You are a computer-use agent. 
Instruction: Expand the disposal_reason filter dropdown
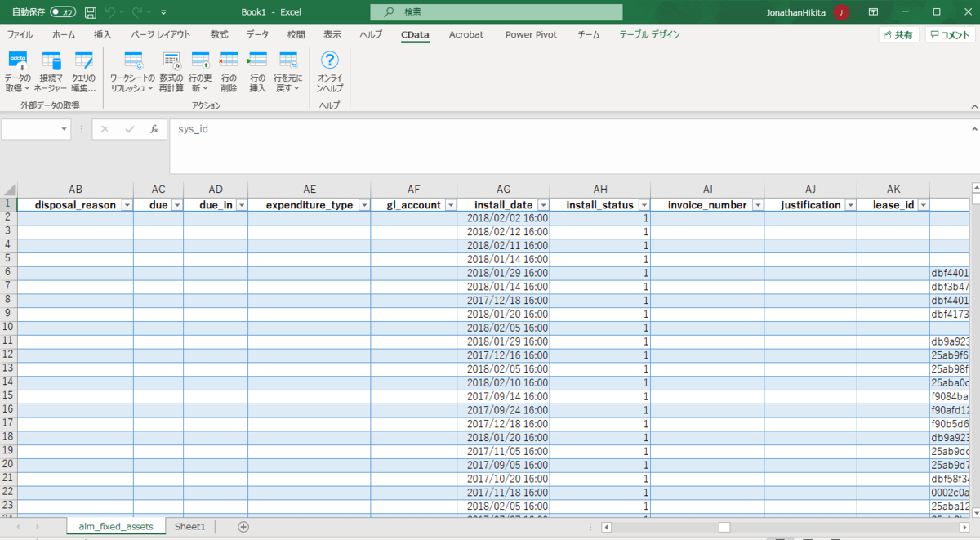tap(126, 205)
